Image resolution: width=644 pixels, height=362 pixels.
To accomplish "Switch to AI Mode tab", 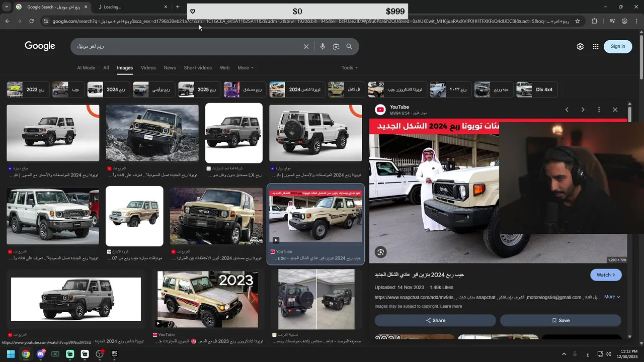I will click(x=86, y=68).
